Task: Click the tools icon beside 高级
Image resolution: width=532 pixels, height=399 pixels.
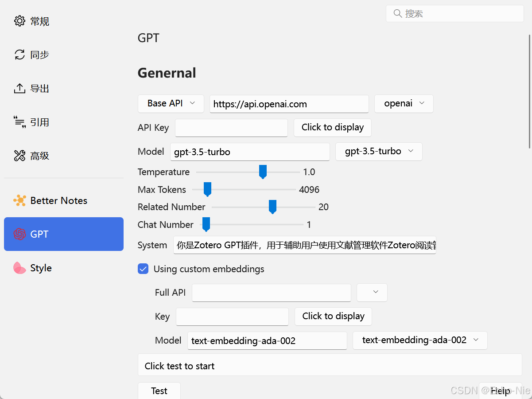Action: (x=19, y=156)
